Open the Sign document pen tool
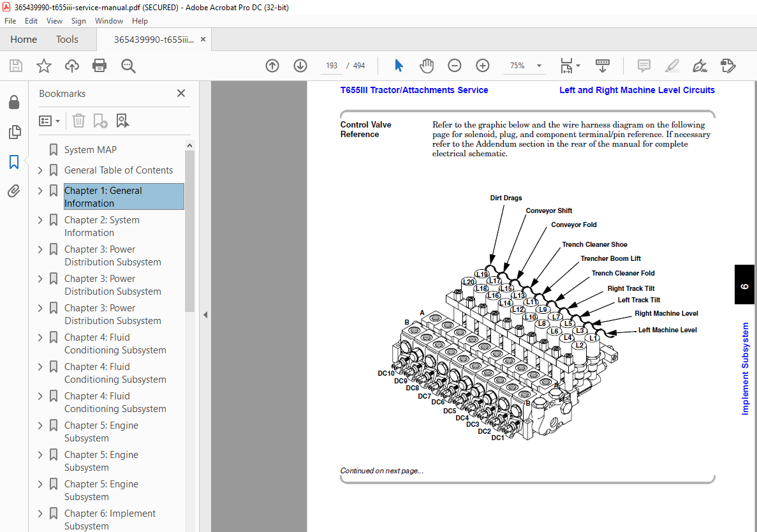757x532 pixels. [700, 66]
